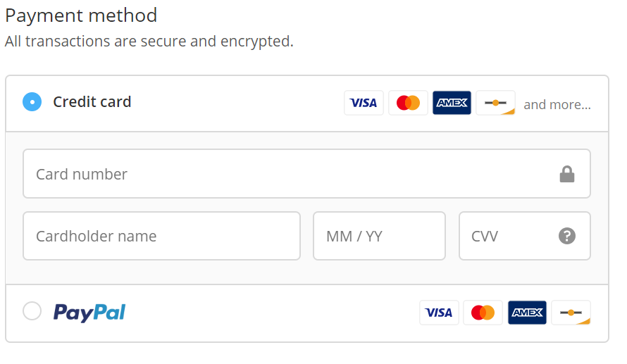The width and height of the screenshot is (627, 364).
Task: Click the Mastercard logo in Credit card row
Action: [408, 103]
